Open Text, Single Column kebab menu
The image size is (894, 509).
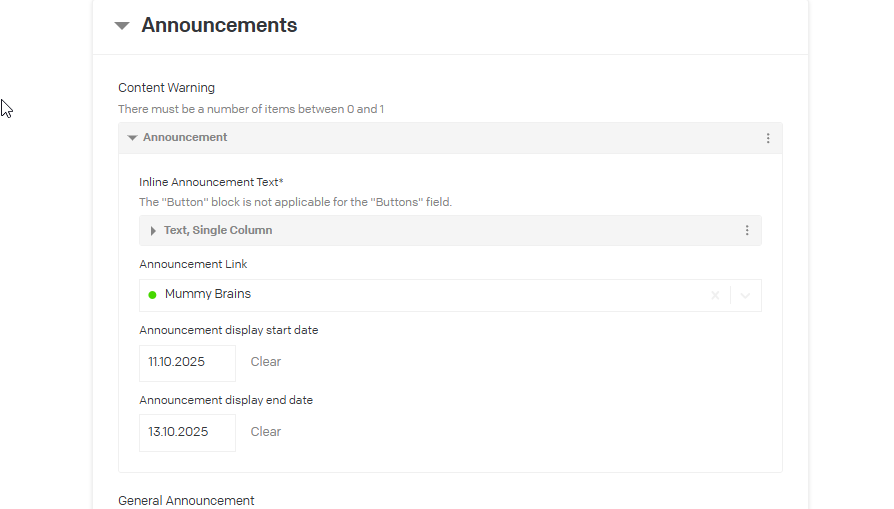click(747, 231)
